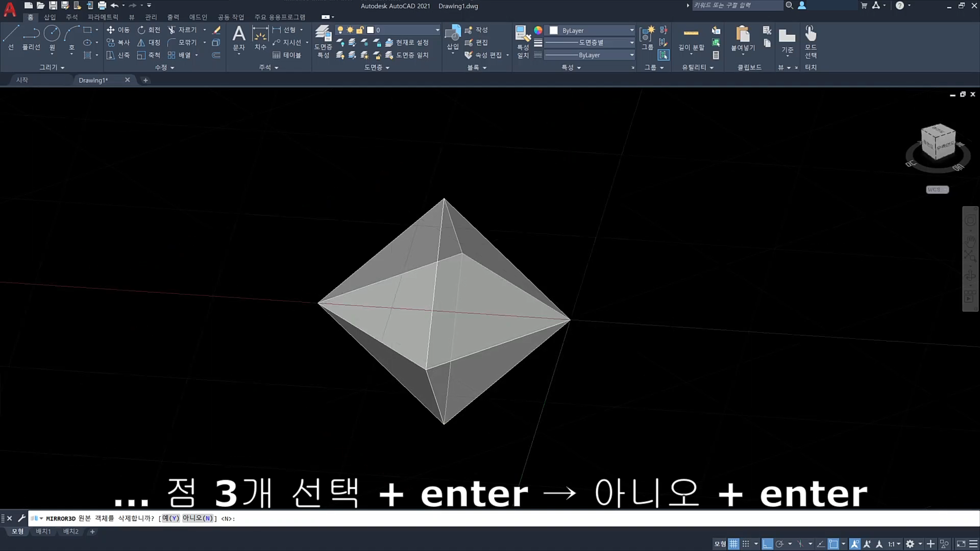
Task: Toggle annotation objects visibility in status bar
Action: [854, 544]
